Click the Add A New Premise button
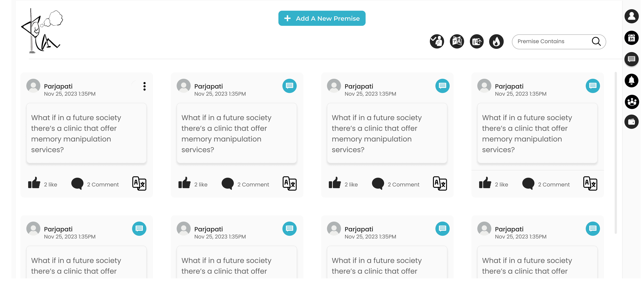Image resolution: width=644 pixels, height=283 pixels. click(322, 18)
